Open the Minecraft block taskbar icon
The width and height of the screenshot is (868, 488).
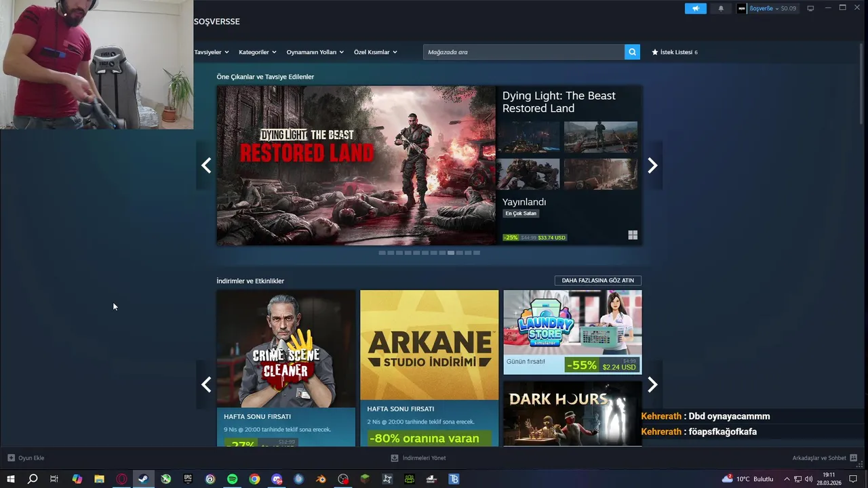click(365, 479)
